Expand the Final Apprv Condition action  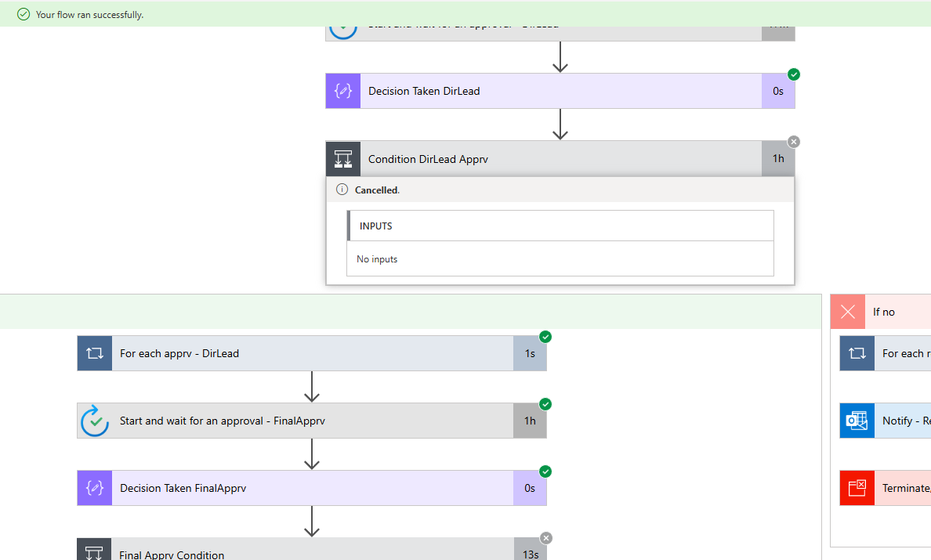313,552
